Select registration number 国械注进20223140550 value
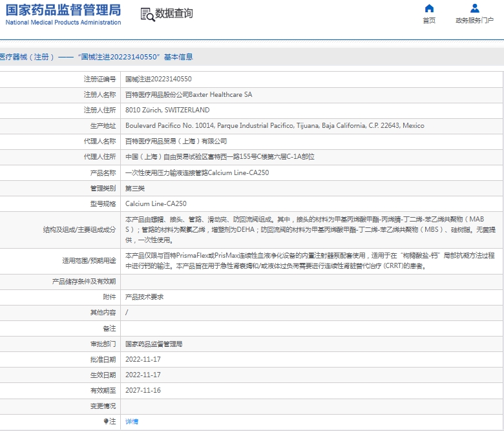The image size is (504, 436). tap(158, 79)
